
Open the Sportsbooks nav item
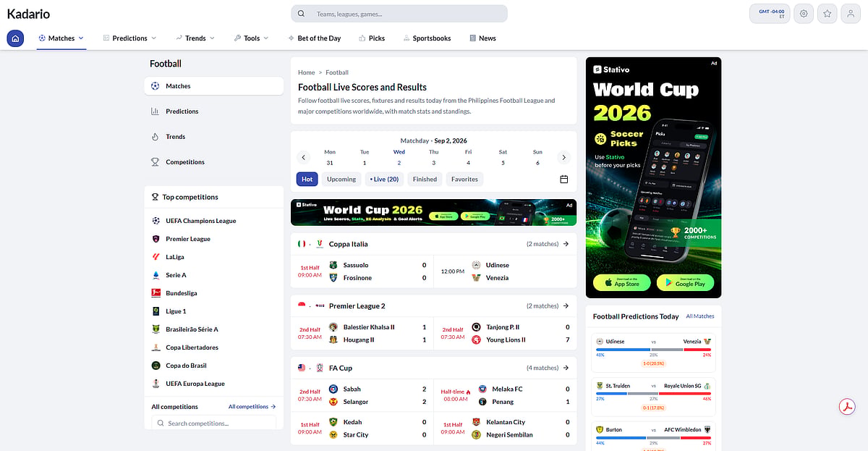[x=427, y=38]
